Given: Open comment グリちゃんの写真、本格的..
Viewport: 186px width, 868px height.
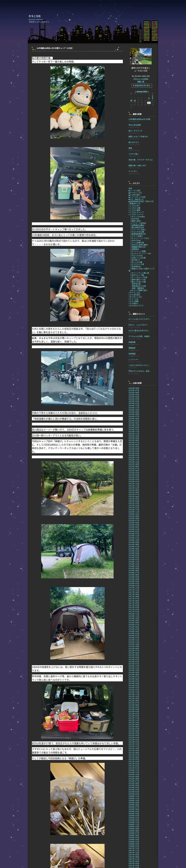Looking at the screenshot, I should (x=139, y=336).
